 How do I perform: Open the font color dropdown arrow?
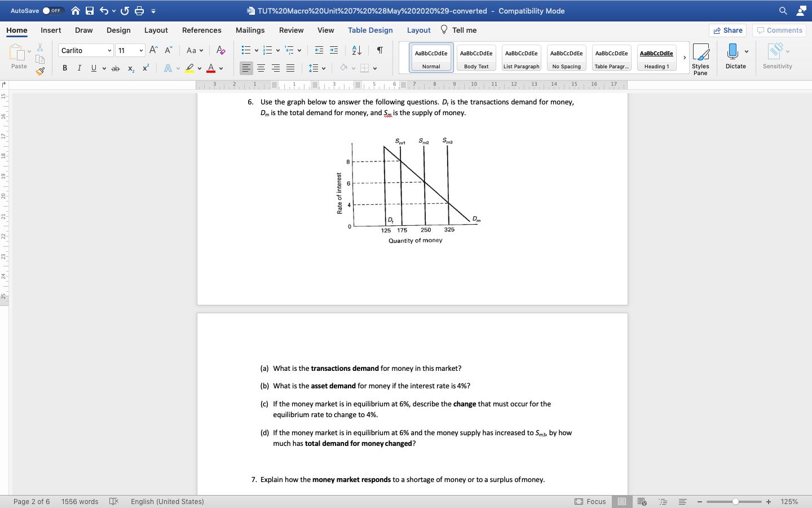(x=221, y=68)
